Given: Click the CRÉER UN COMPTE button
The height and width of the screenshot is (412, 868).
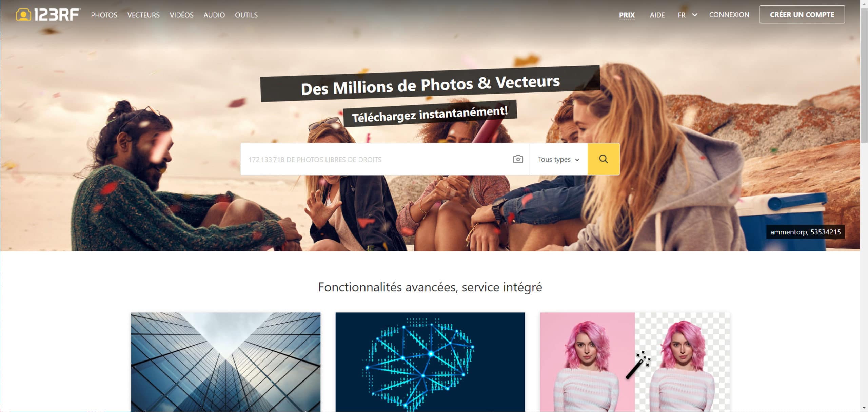Looking at the screenshot, I should (x=802, y=15).
